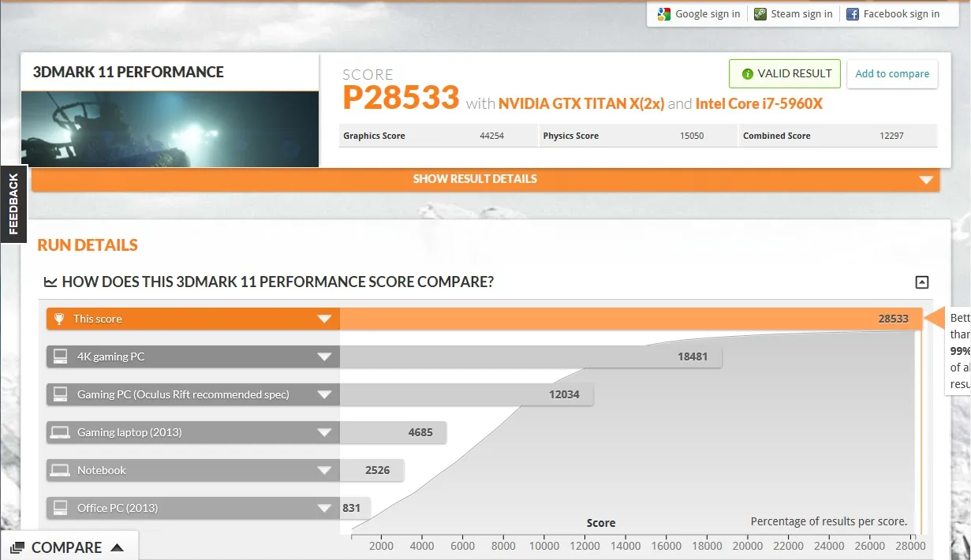Click the 4685 score bar
Viewport: 971px width, 560px height.
pos(393,432)
